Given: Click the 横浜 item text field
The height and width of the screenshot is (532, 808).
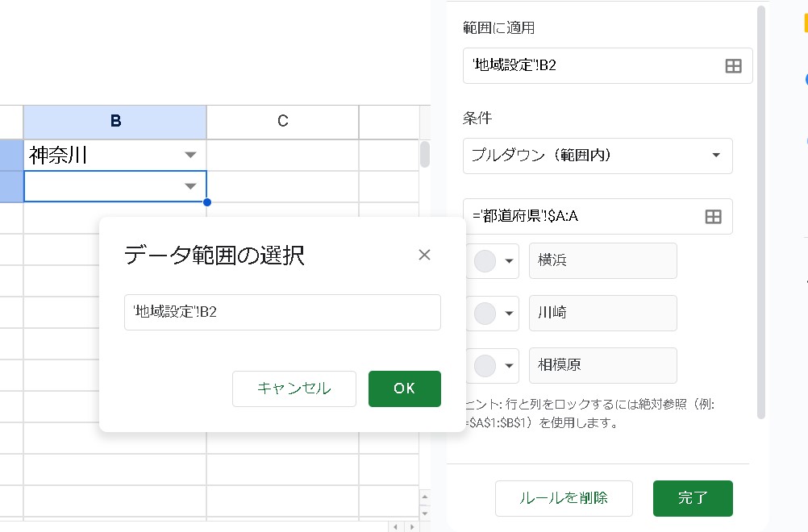Looking at the screenshot, I should pyautogui.click(x=602, y=261).
